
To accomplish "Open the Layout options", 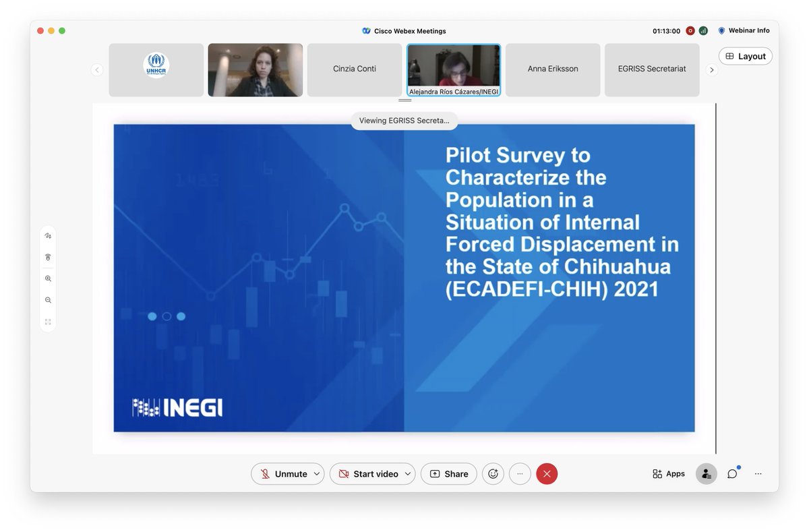I will coord(746,57).
